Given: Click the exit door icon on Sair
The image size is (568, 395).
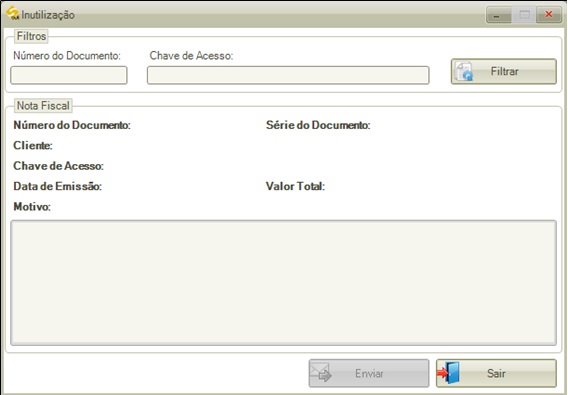Looking at the screenshot, I should click(x=448, y=373).
